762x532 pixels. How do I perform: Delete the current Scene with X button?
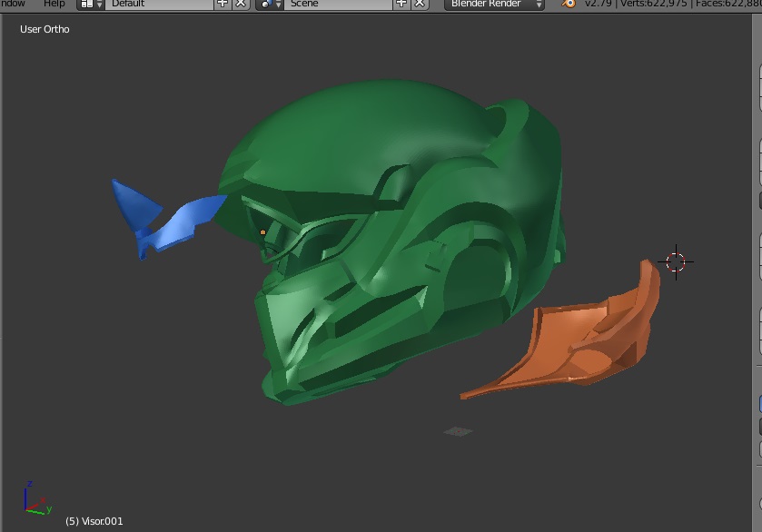click(420, 4)
